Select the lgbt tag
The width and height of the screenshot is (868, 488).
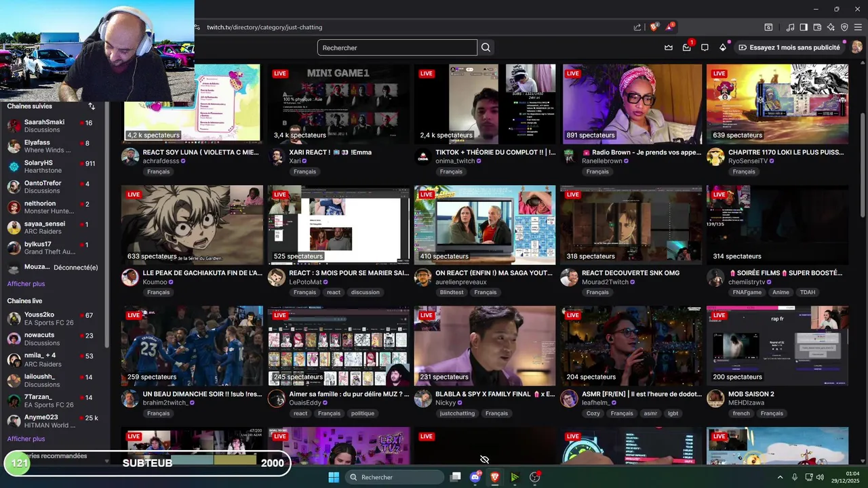pyautogui.click(x=673, y=413)
